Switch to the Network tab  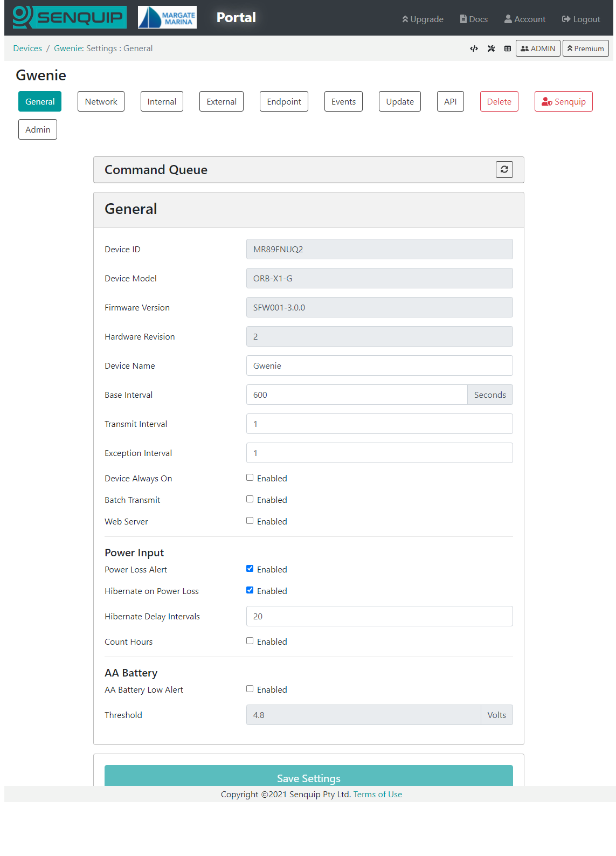[x=101, y=101]
